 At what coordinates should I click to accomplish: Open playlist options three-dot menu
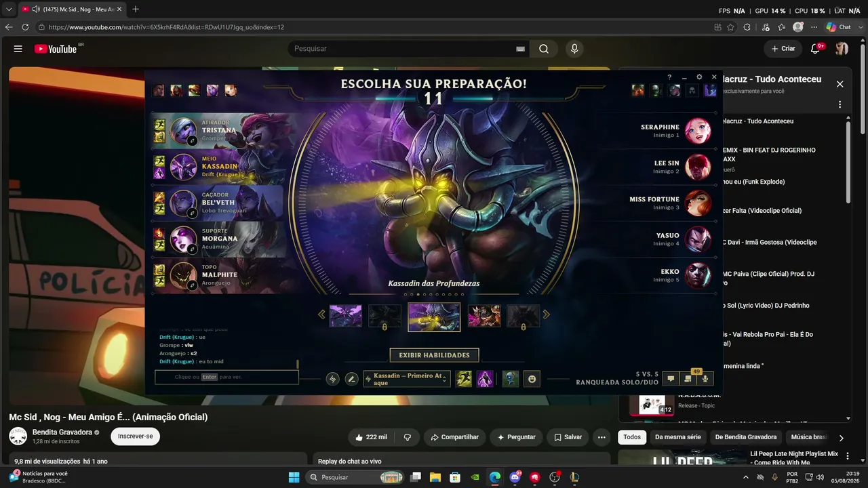click(x=840, y=105)
